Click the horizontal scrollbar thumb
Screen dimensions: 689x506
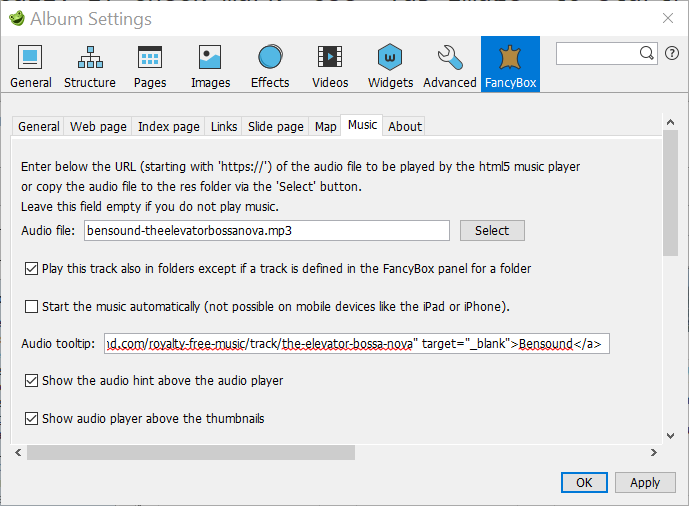190,453
